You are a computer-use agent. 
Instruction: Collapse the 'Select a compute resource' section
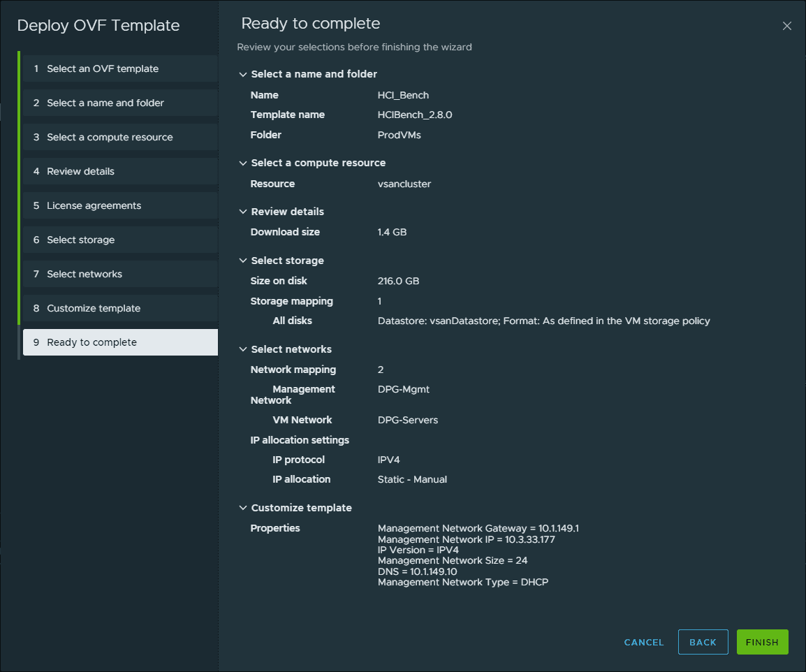click(x=243, y=163)
